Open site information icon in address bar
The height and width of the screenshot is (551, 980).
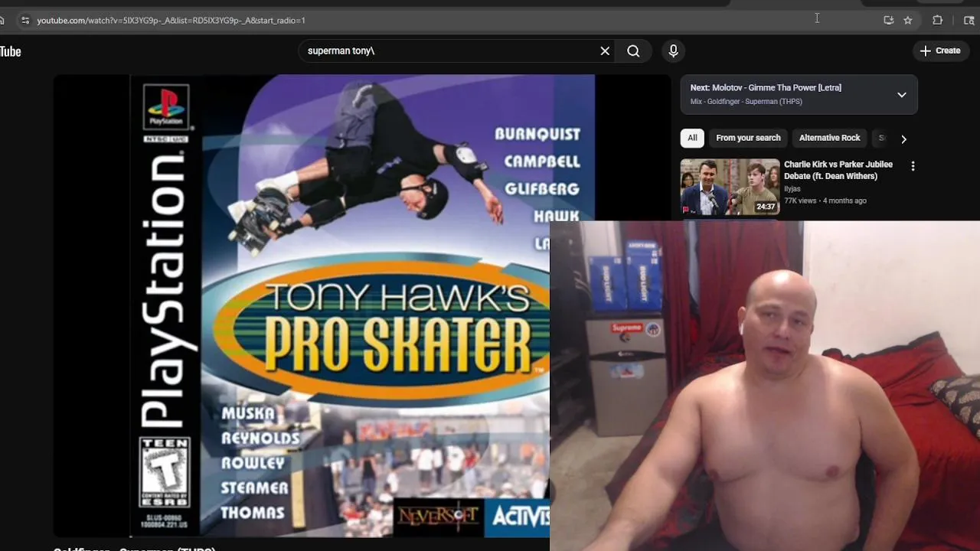[x=24, y=21]
